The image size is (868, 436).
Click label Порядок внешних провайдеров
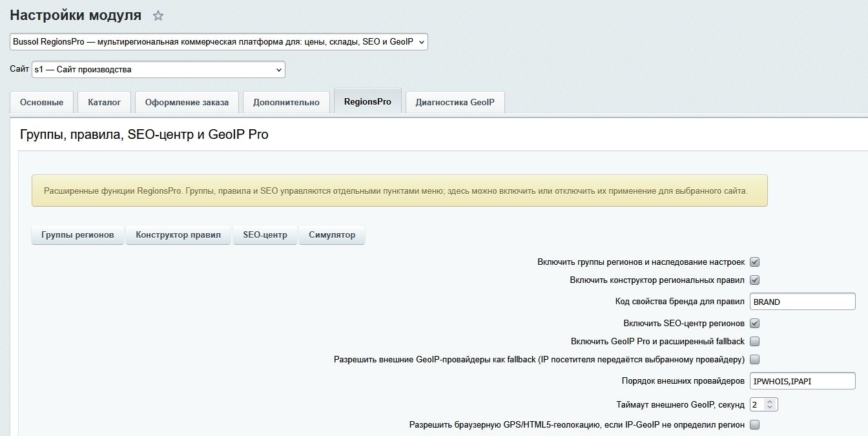click(x=683, y=381)
